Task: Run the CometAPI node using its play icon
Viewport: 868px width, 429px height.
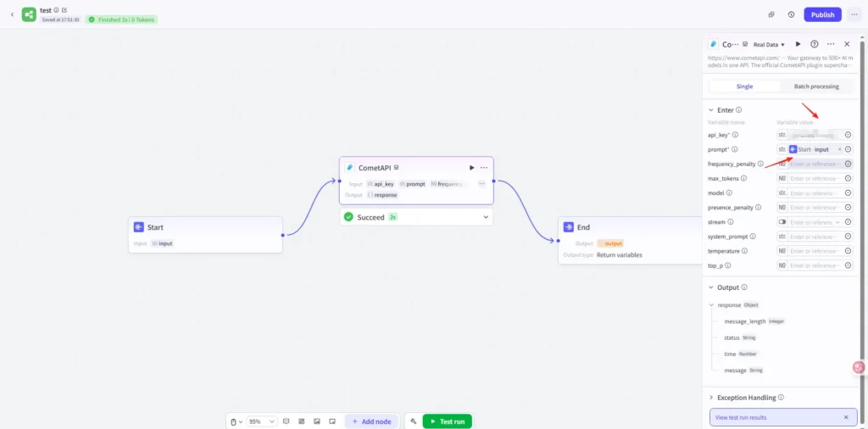Action: pyautogui.click(x=472, y=168)
